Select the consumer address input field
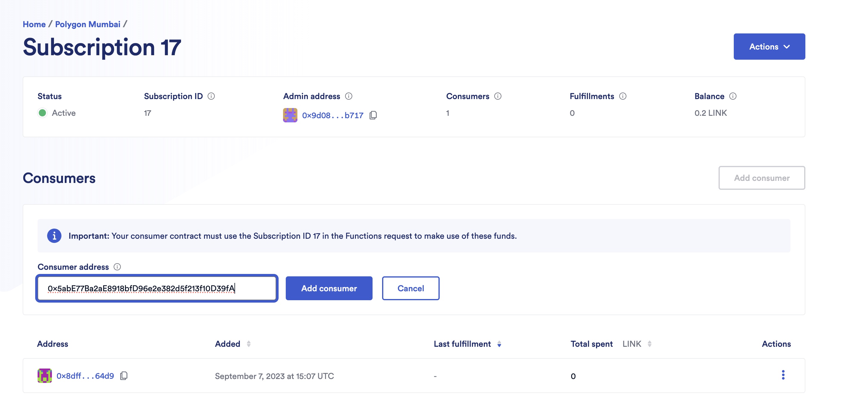The width and height of the screenshot is (868, 416). [x=157, y=288]
